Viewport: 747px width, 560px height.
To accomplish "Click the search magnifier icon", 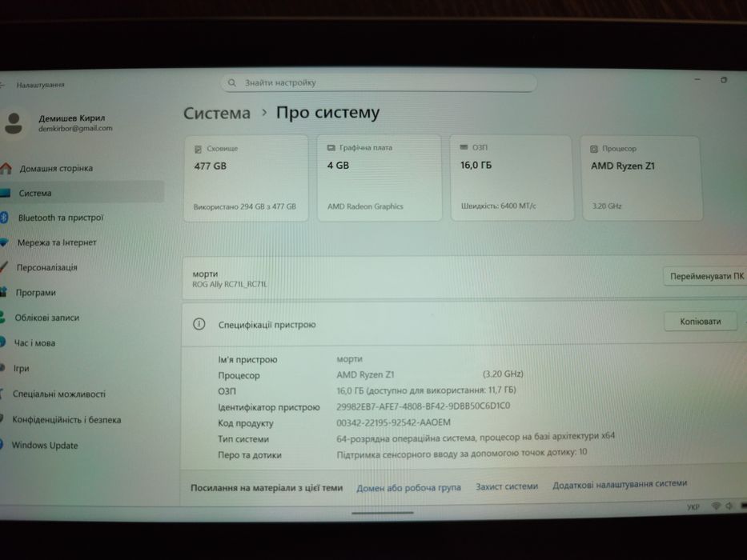I will click(232, 83).
